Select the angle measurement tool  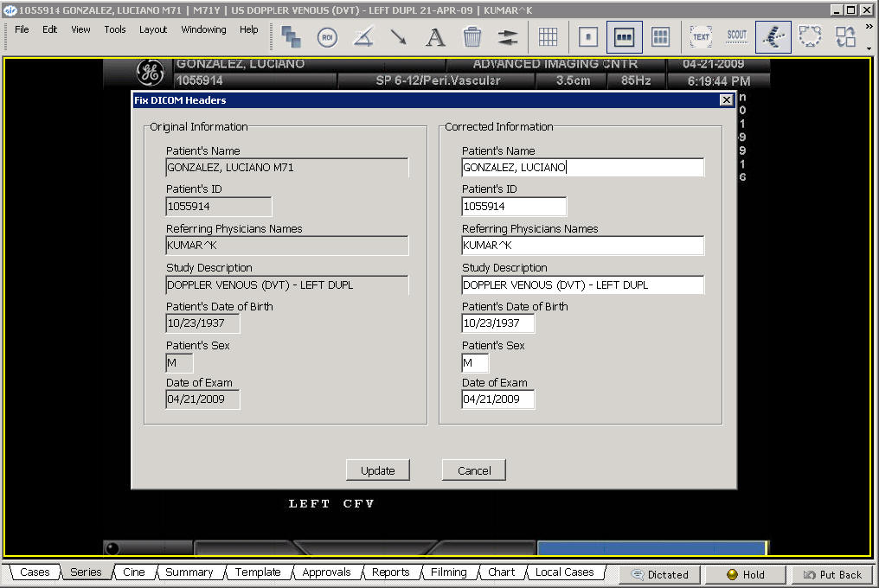coord(363,37)
